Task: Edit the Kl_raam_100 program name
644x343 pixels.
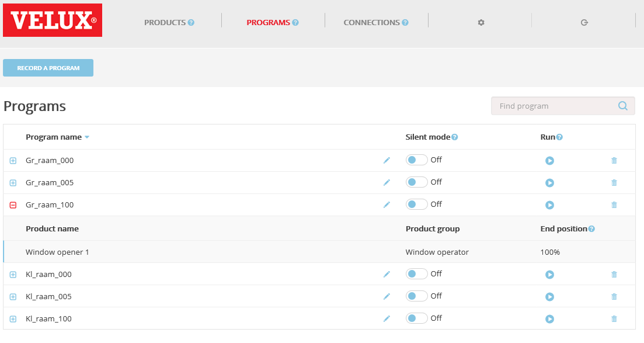Action: 387,319
